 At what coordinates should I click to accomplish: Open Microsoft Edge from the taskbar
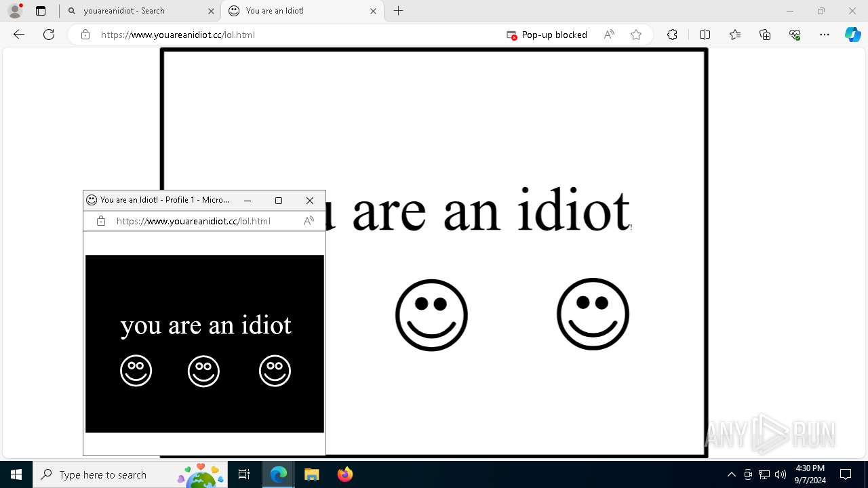point(279,474)
